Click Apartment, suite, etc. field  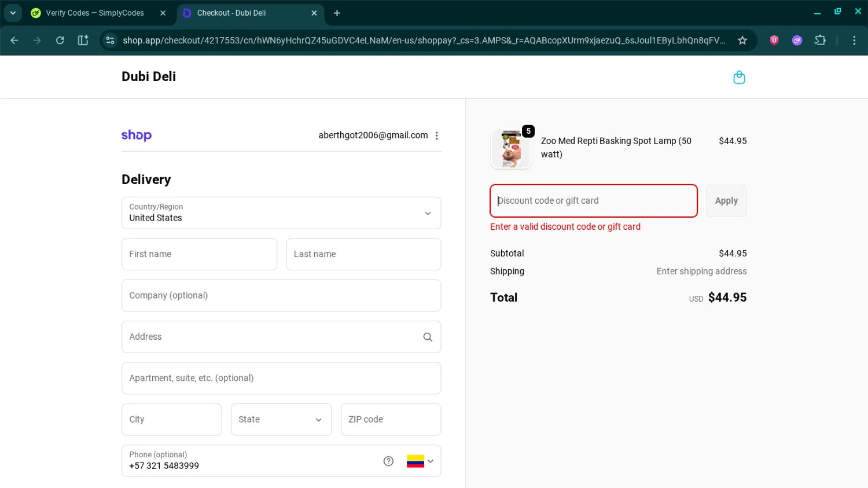click(x=281, y=378)
